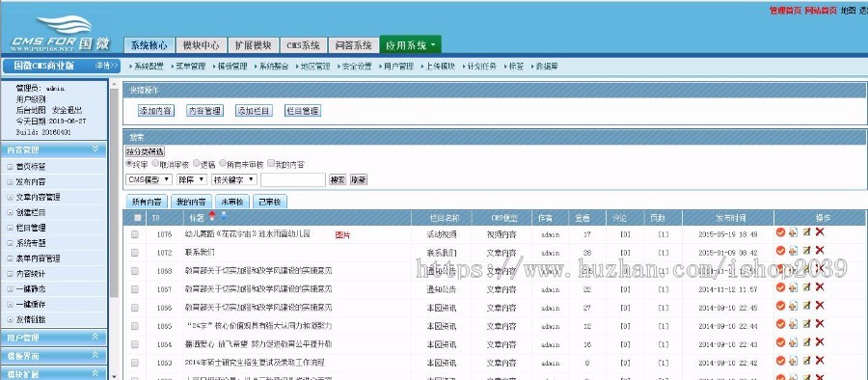Delete row 1064 with red X icon

pos(820,341)
